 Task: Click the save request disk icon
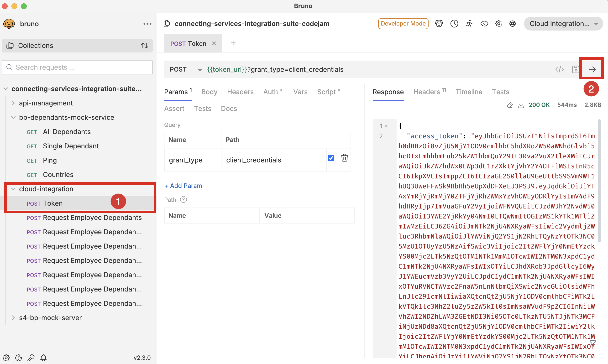(575, 69)
